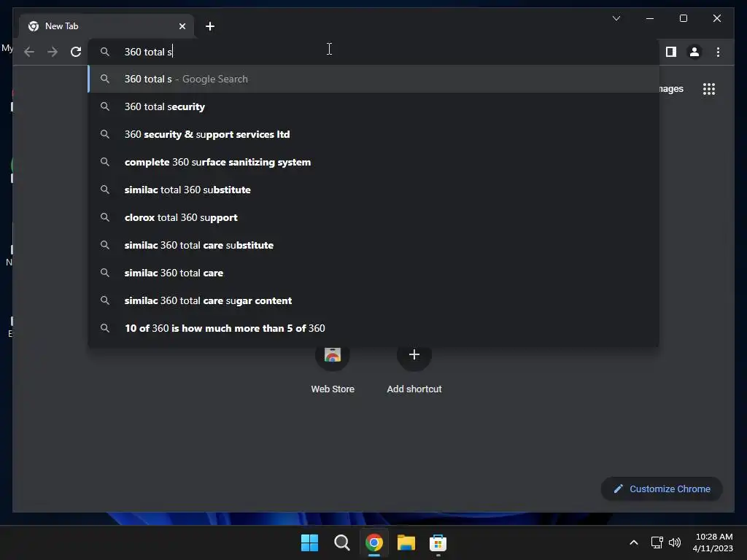Open the profile avatar menu

[x=694, y=52]
